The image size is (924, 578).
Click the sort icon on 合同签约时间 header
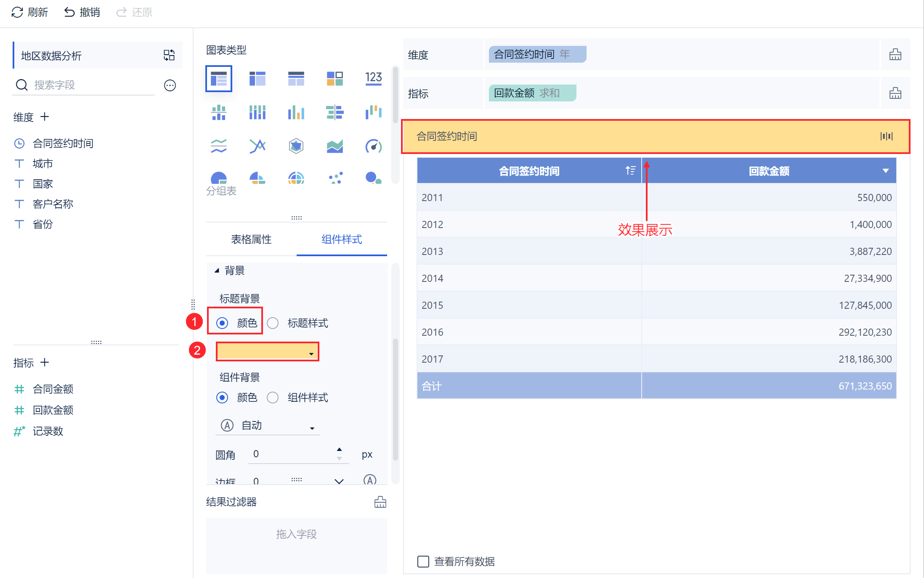tap(630, 170)
